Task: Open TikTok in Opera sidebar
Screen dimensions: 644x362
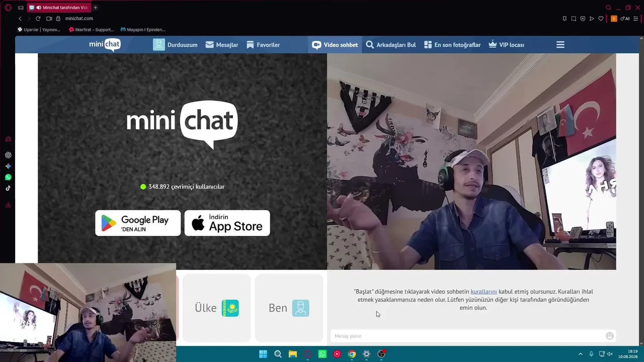Action: pos(8,189)
